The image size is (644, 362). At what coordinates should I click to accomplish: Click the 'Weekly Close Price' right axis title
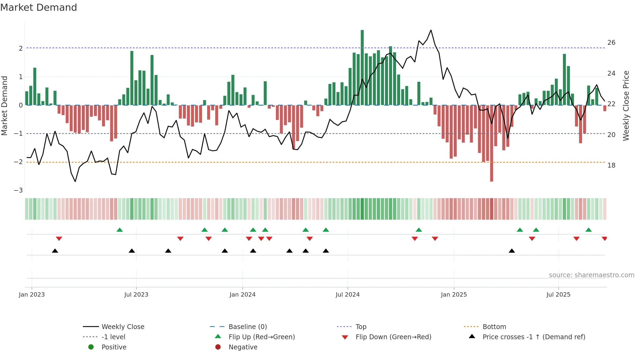tap(626, 106)
